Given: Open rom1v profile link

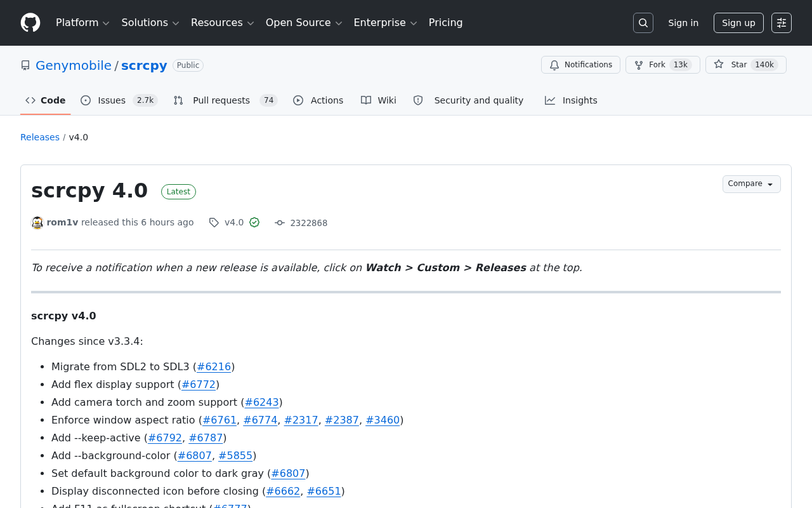Looking at the screenshot, I should 62,222.
